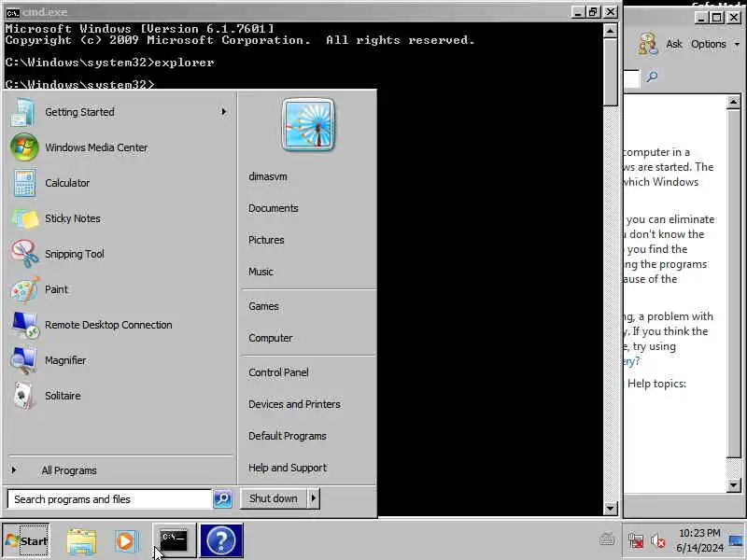The width and height of the screenshot is (747, 560).
Task: Click the Shut down button
Action: 274,498
